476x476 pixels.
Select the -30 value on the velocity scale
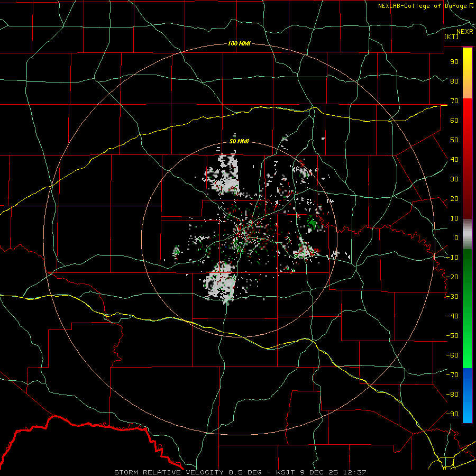[452, 297]
